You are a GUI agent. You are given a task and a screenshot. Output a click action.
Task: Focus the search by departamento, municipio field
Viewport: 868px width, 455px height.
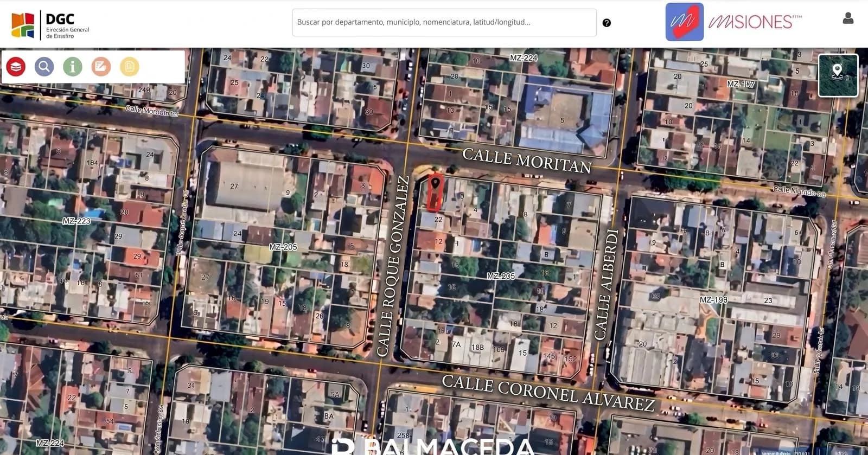tap(444, 22)
